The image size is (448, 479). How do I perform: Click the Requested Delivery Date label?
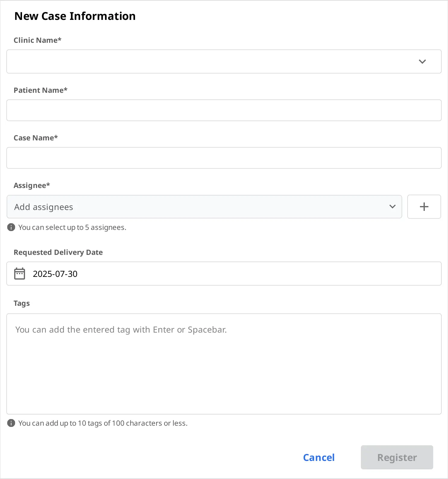point(58,252)
